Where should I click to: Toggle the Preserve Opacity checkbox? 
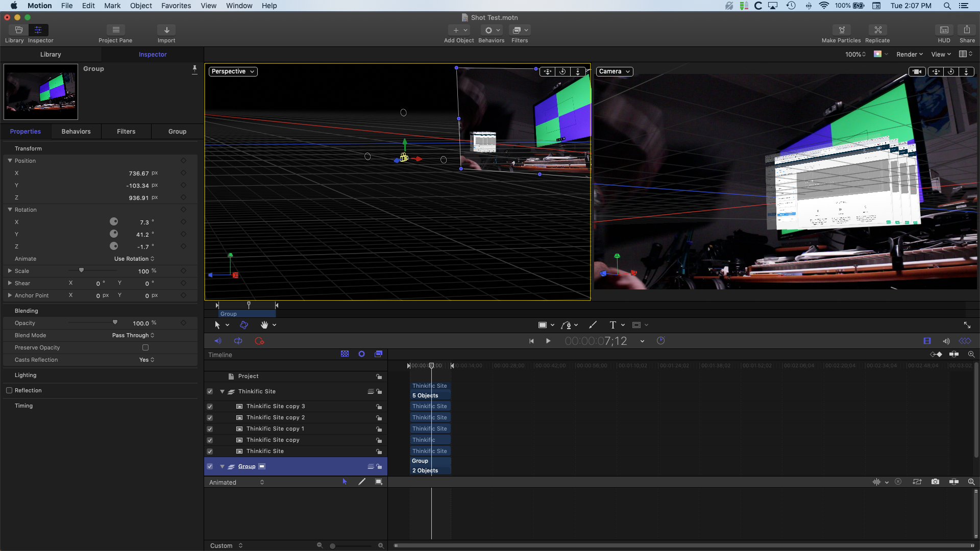coord(145,347)
